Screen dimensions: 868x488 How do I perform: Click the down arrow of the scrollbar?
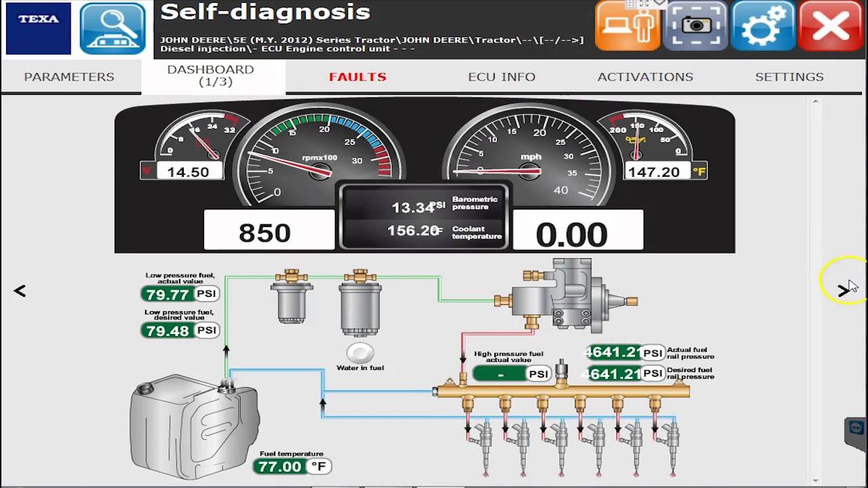(x=816, y=480)
